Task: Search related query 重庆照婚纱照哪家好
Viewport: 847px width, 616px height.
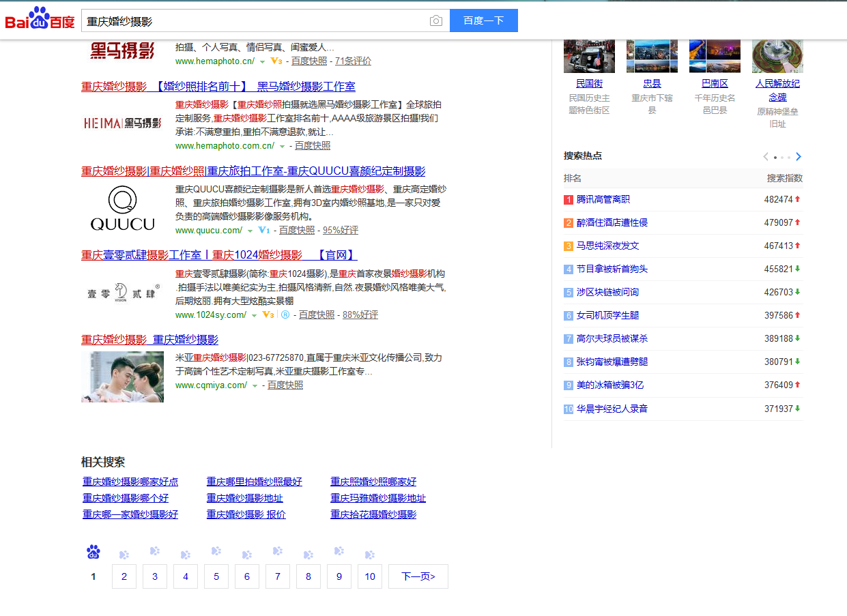Action: point(373,482)
